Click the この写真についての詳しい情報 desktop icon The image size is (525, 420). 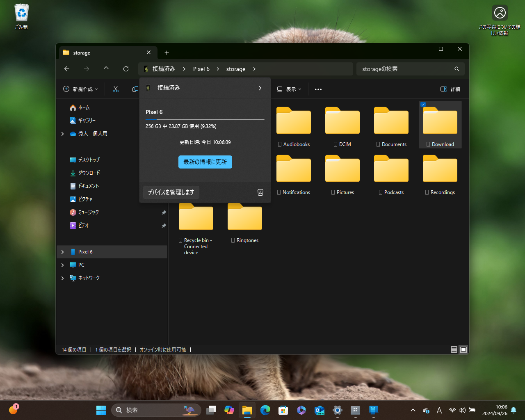pos(500,21)
